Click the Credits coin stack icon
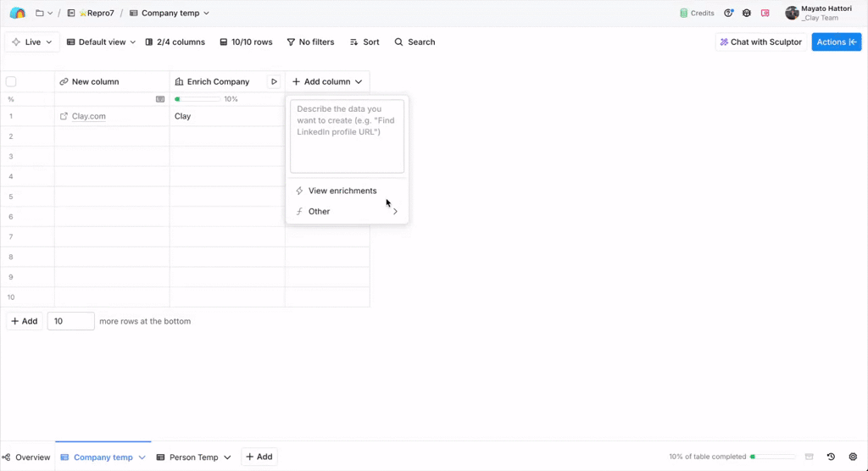868x471 pixels. pyautogui.click(x=684, y=14)
